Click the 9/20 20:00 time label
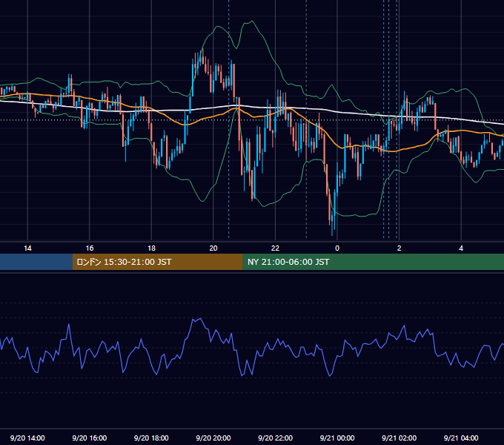This screenshot has height=445, width=504. click(213, 438)
